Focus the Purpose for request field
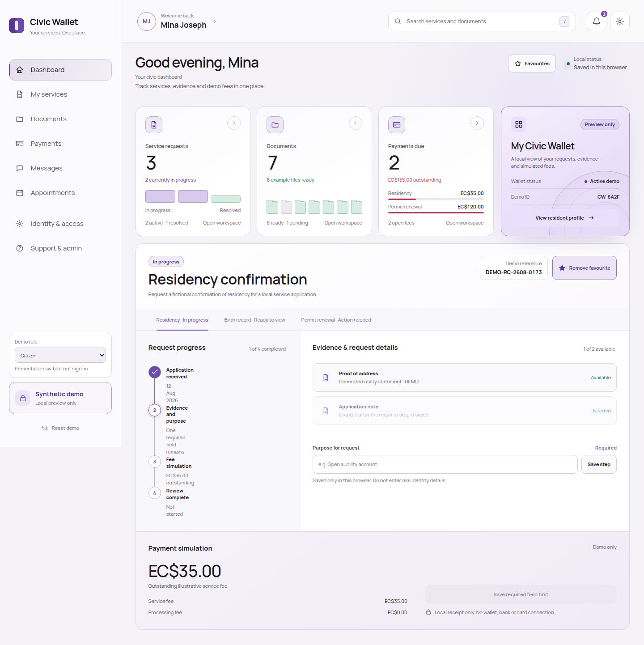 pyautogui.click(x=445, y=464)
